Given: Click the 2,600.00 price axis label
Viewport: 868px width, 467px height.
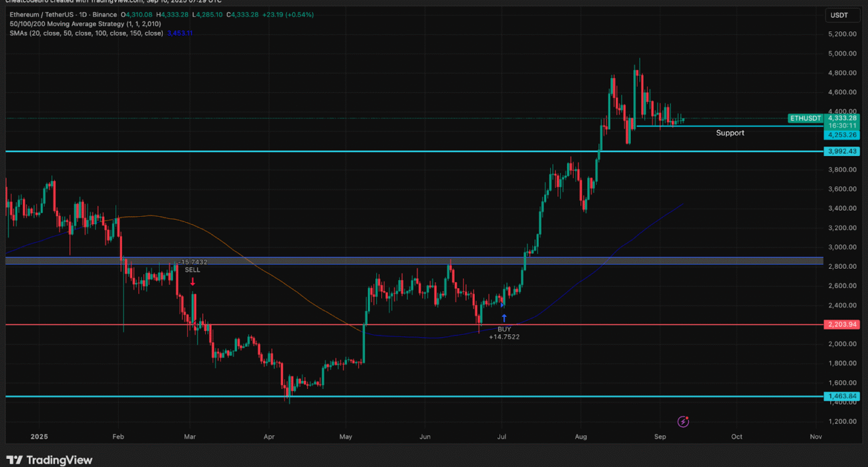Looking at the screenshot, I should click(843, 286).
